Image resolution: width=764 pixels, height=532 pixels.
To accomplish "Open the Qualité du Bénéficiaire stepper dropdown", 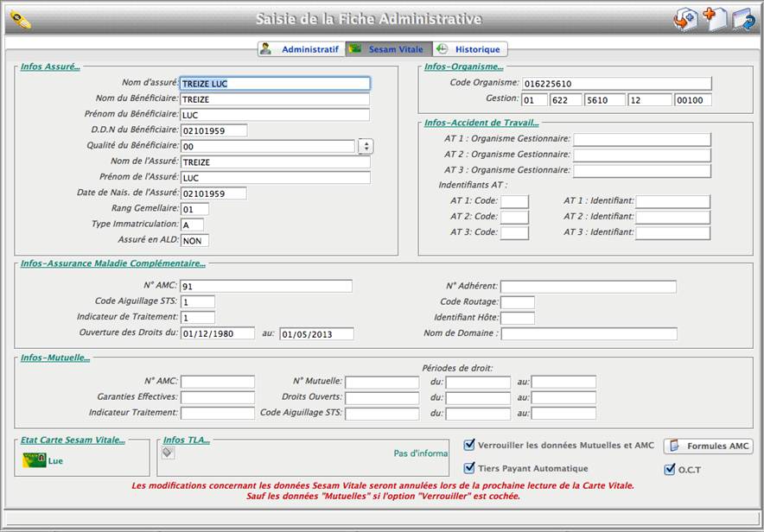I will click(x=366, y=146).
